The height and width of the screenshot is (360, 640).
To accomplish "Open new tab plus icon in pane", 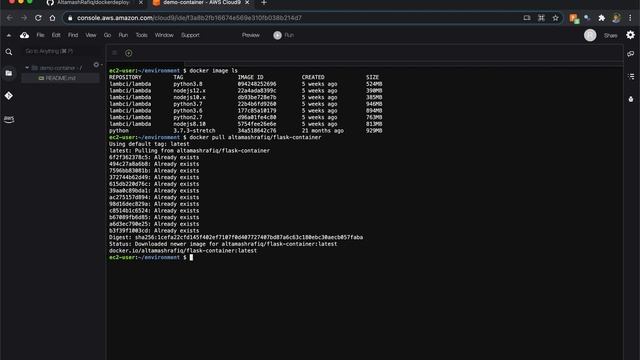I will tap(129, 53).
